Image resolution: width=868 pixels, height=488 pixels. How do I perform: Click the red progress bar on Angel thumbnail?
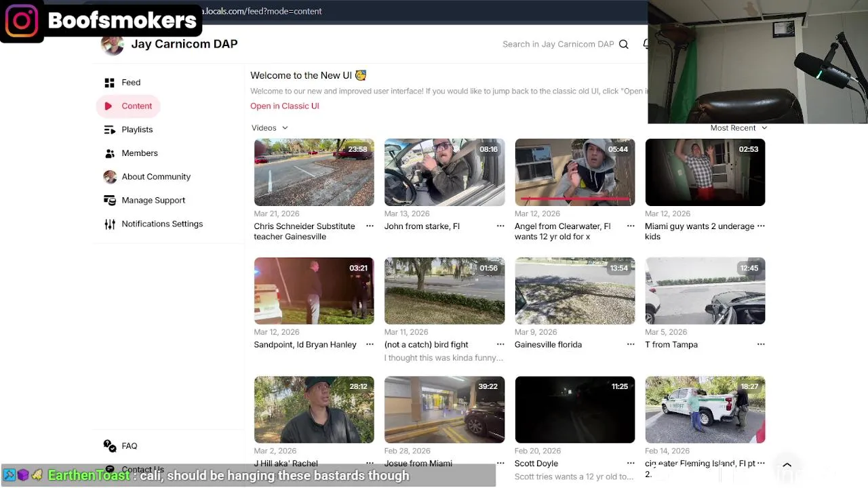tap(575, 199)
